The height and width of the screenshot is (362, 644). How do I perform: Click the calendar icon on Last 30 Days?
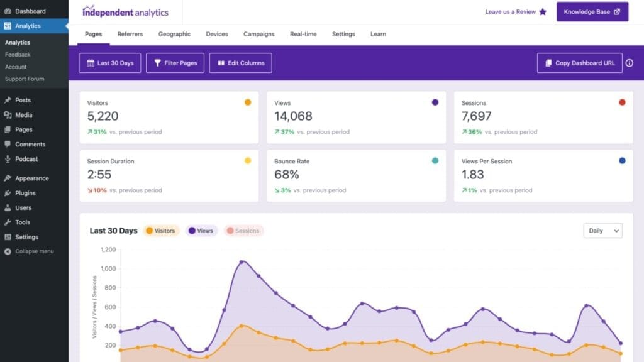[90, 63]
